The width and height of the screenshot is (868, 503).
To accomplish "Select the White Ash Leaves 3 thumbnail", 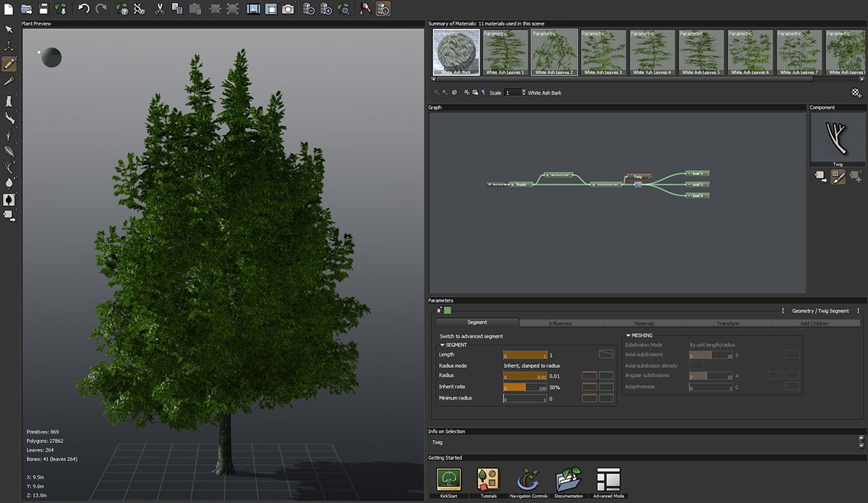I will click(603, 52).
